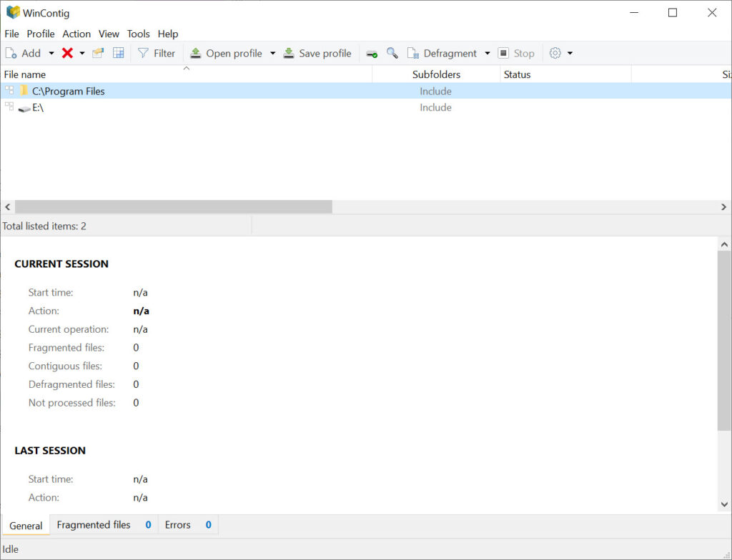Switch to the Errors tab

click(x=188, y=524)
